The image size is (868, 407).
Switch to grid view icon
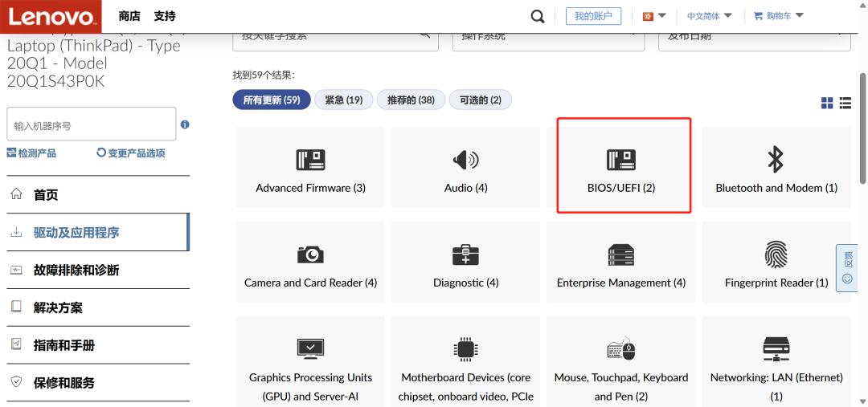[x=827, y=103]
